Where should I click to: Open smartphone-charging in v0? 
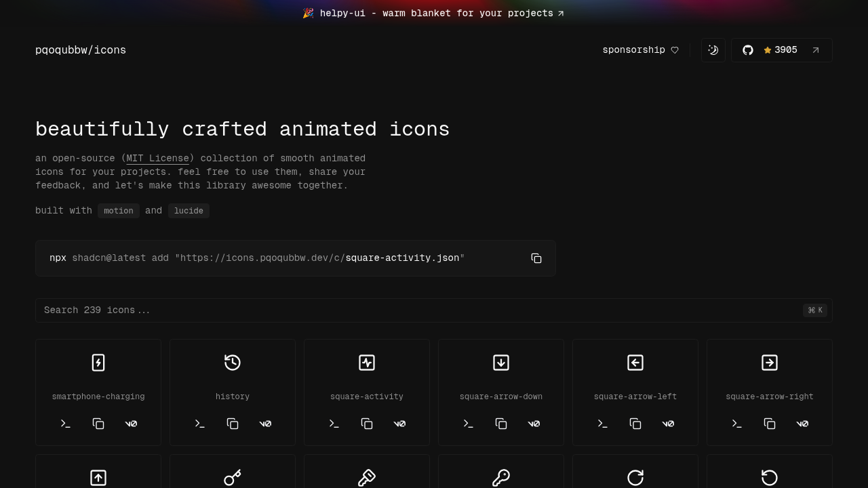(131, 424)
